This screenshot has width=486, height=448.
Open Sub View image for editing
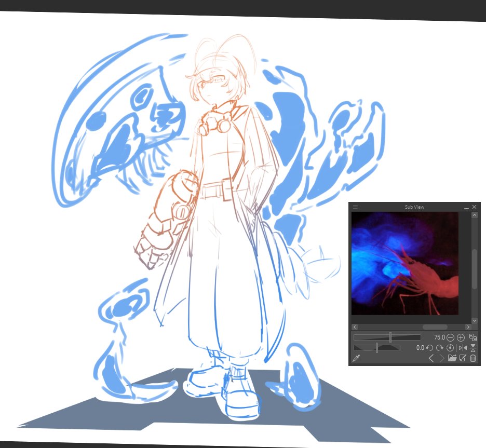coord(463,358)
